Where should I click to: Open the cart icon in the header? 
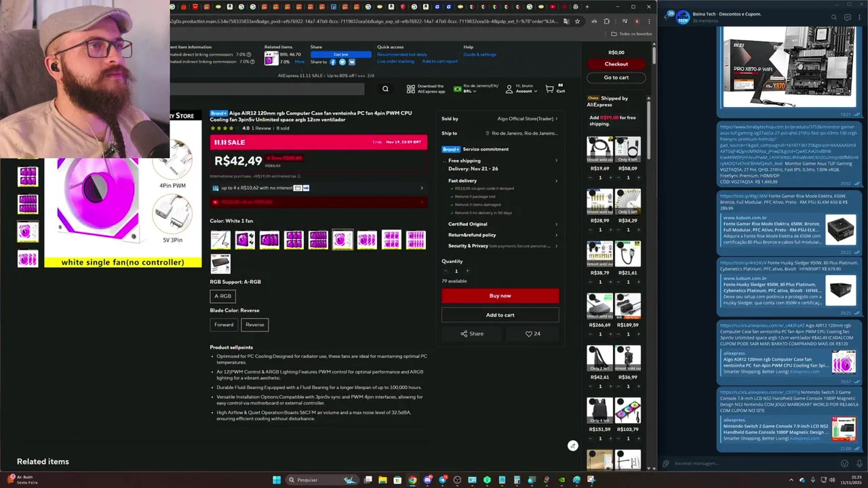pos(550,89)
